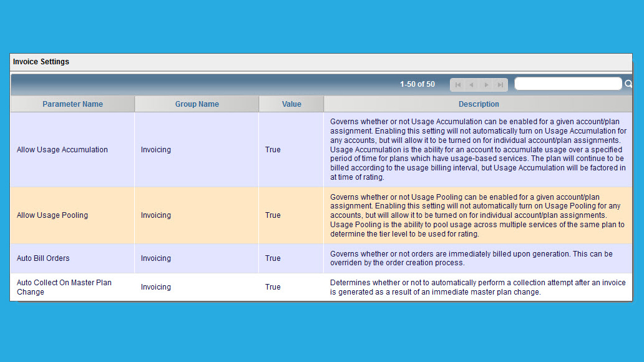The image size is (644, 362).
Task: Sort by Description column header
Action: (x=479, y=104)
